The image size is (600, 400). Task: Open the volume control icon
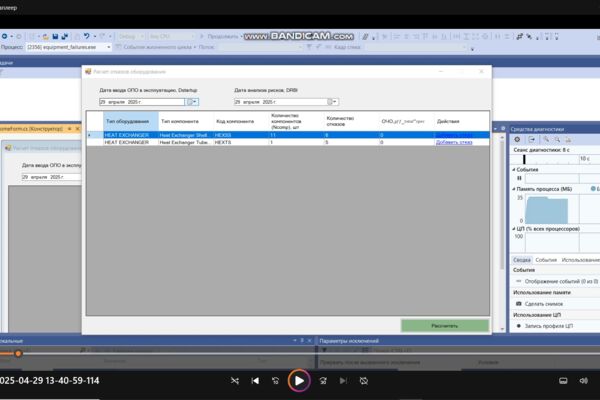(x=583, y=380)
